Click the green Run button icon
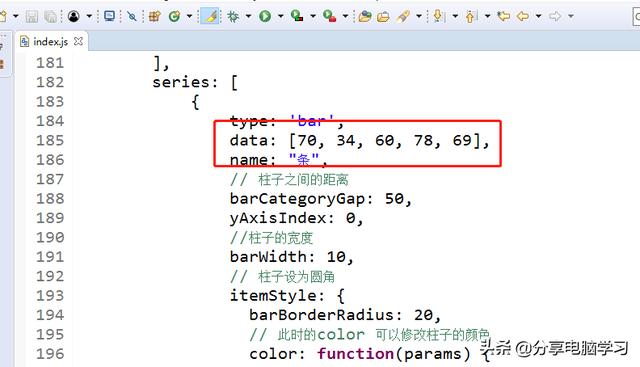The height and width of the screenshot is (367, 640). point(265,16)
